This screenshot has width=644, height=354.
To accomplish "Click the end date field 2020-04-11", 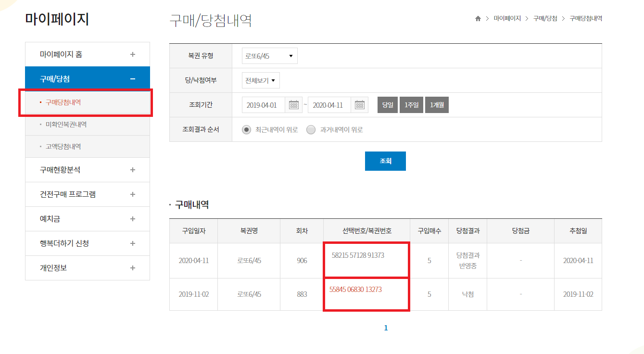I will [330, 105].
